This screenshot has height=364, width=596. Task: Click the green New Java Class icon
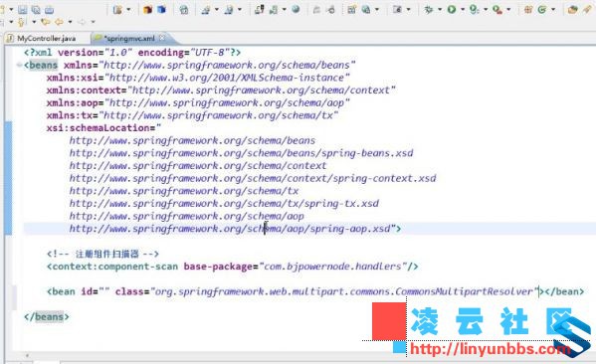(x=542, y=10)
